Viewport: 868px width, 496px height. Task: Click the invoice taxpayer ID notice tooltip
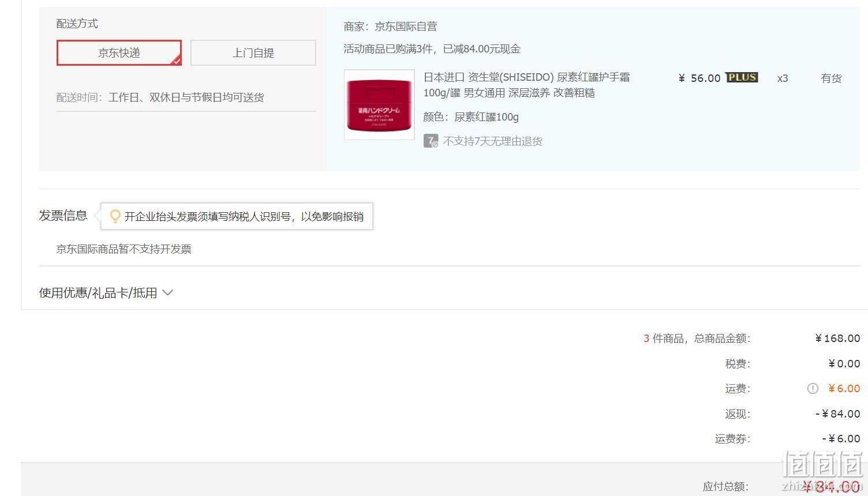(x=237, y=216)
